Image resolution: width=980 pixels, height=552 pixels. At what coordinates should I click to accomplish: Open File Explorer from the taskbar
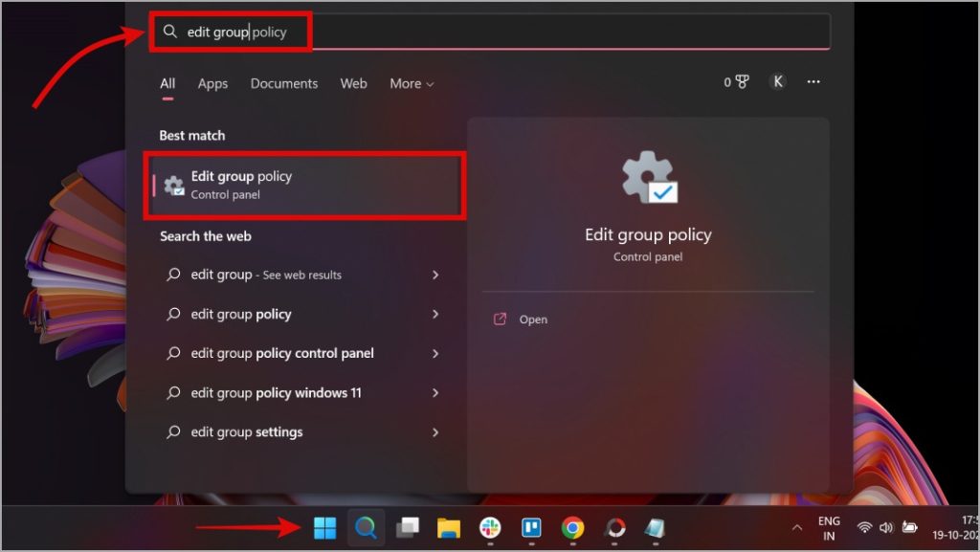[x=449, y=528]
